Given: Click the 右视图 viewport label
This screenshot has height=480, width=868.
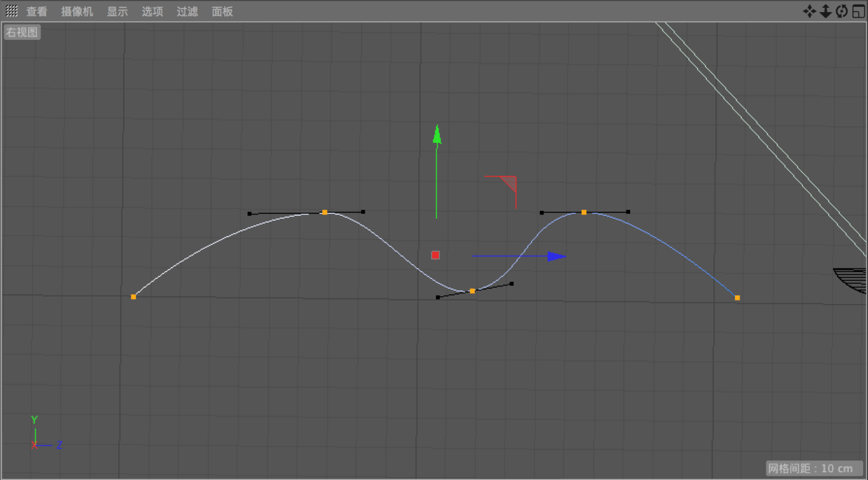Looking at the screenshot, I should 22,32.
